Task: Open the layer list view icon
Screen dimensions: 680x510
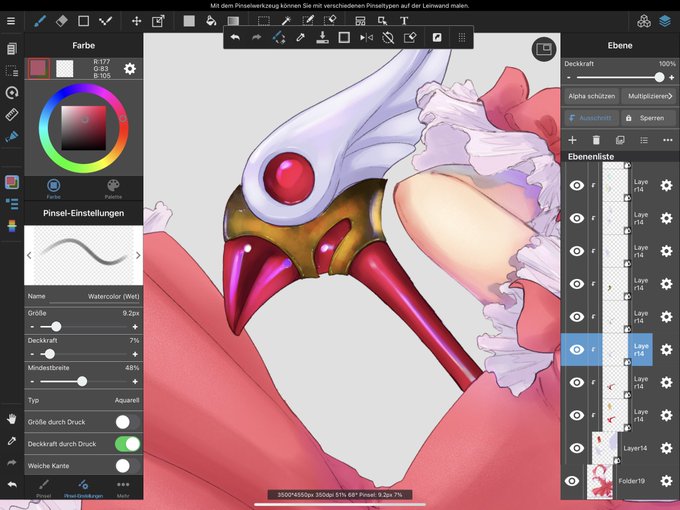Action: [644, 140]
